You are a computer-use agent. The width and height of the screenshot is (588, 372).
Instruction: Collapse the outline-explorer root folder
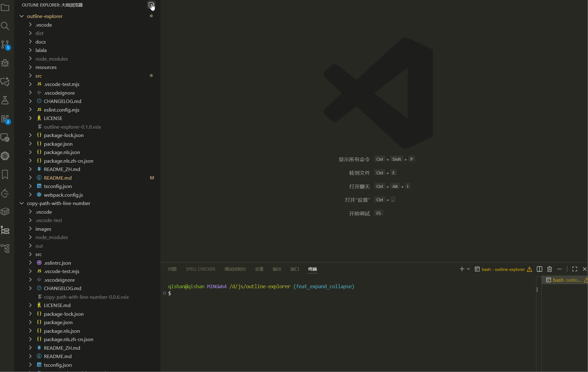(x=22, y=16)
